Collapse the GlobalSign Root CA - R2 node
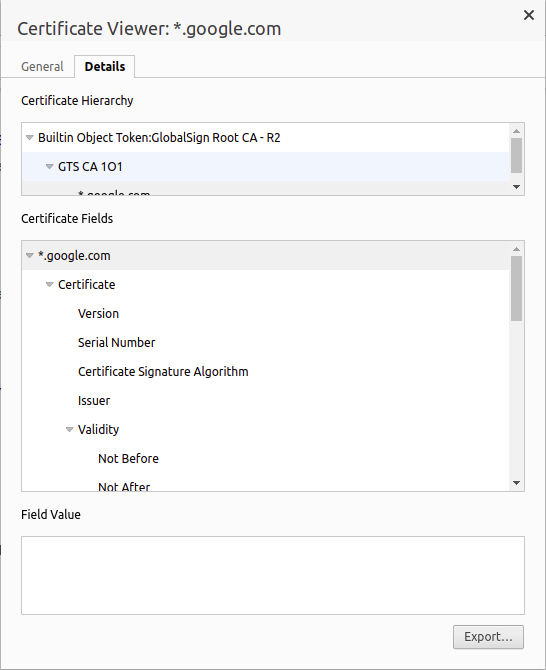Screen dimensions: 546x670 click(29, 138)
